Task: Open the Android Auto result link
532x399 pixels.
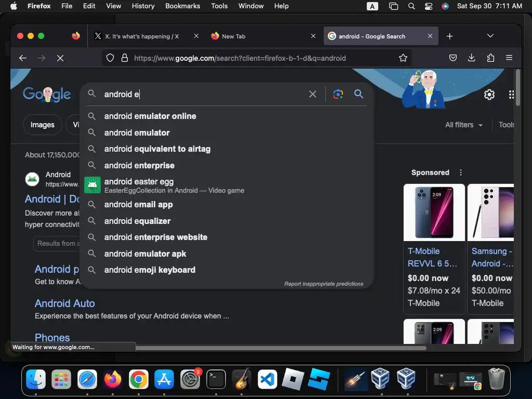Action: (x=65, y=303)
